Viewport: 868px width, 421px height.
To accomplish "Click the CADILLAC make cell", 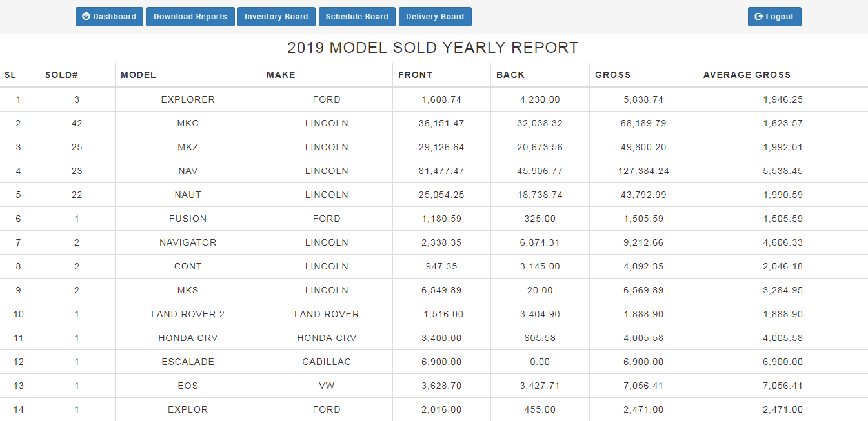I will pos(327,362).
